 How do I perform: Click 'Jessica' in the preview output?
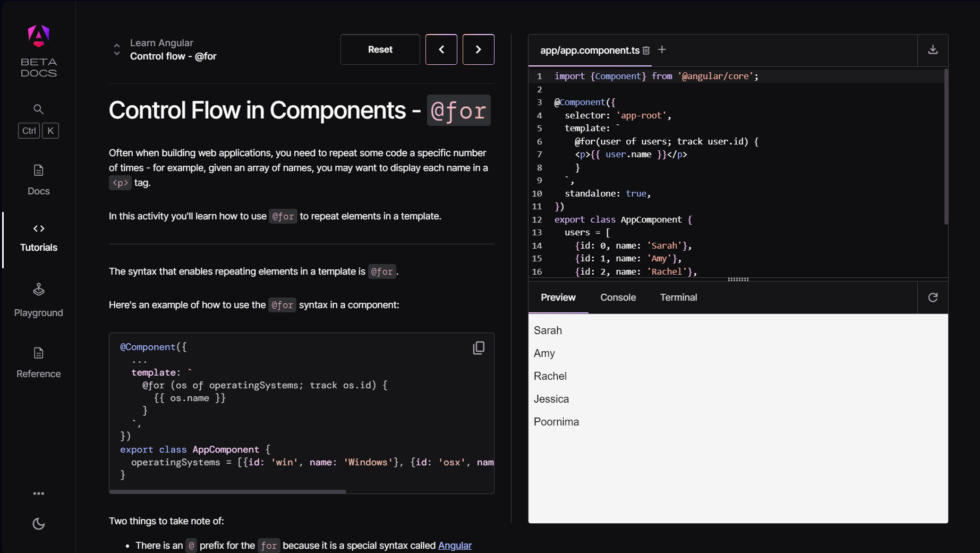[x=551, y=399]
